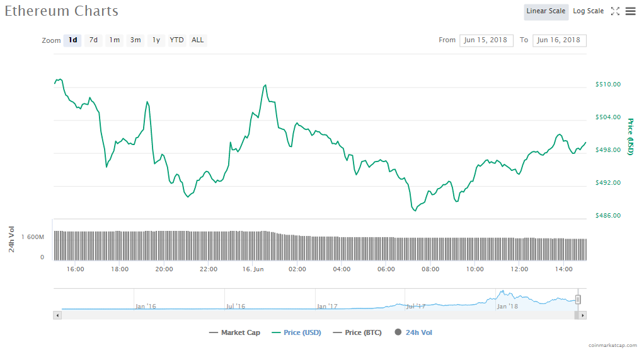The width and height of the screenshot is (644, 352).
Task: Click the To date field
Action: pyautogui.click(x=559, y=40)
